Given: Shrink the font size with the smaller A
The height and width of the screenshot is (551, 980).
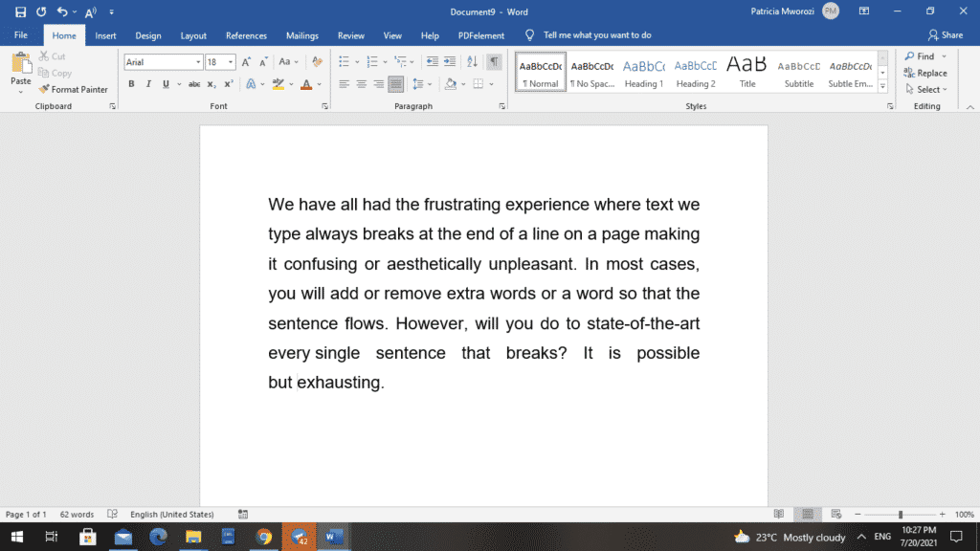Looking at the screenshot, I should coord(263,62).
